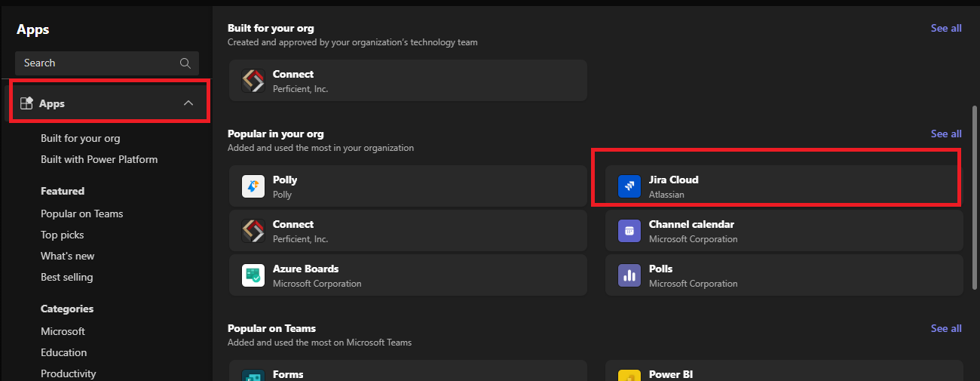See all Popular on Teams apps
This screenshot has width=980, height=381.
pyautogui.click(x=946, y=328)
